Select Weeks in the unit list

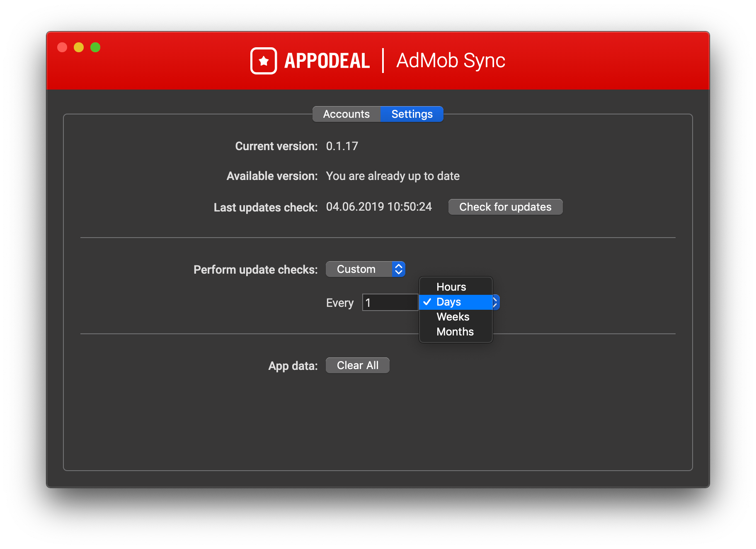(453, 317)
